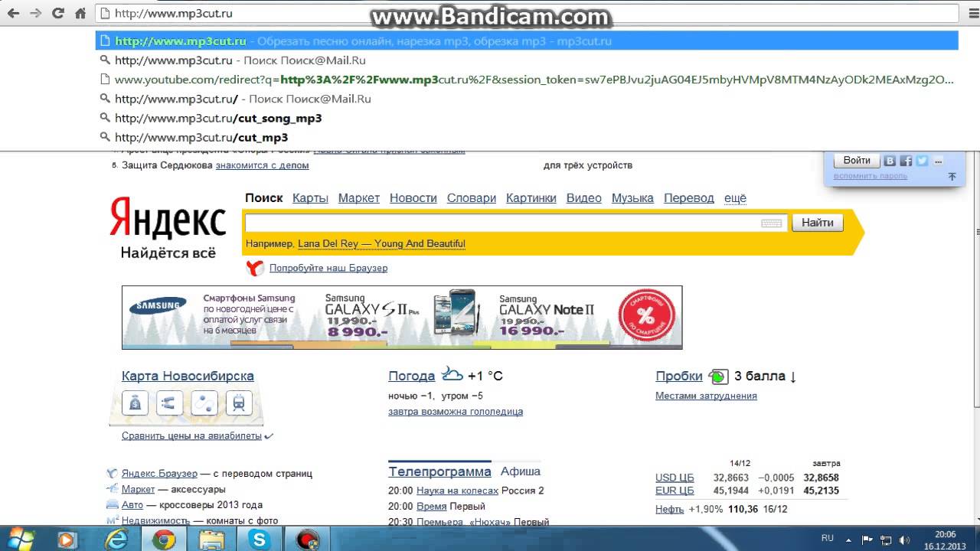Open the Картинки tab
The image size is (980, 551).
[531, 198]
